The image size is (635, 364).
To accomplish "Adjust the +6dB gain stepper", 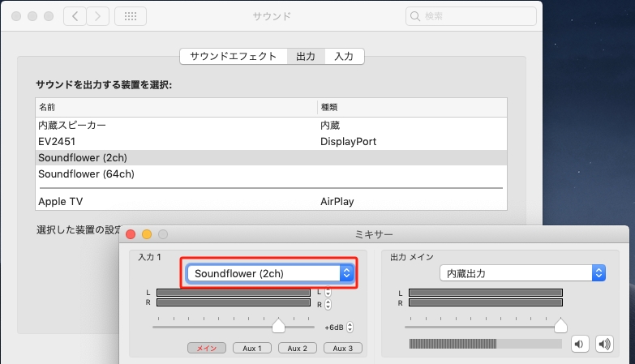I will (x=350, y=328).
